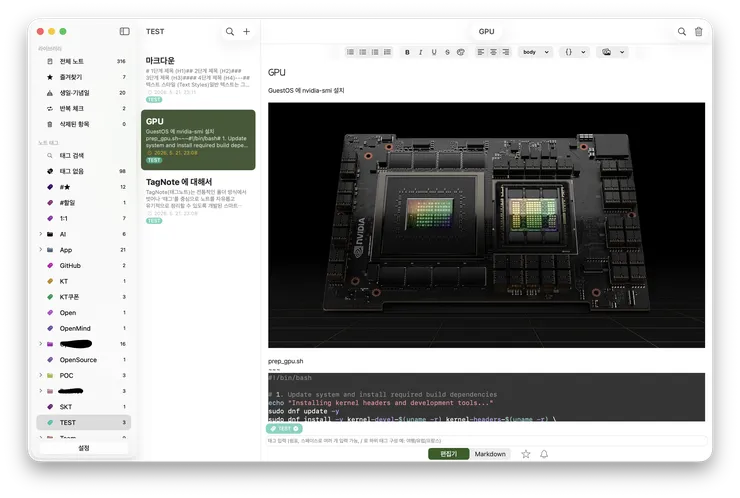Screen dimensions: 740x498
Task: Click the GPU title in the note editor
Action: (x=277, y=73)
